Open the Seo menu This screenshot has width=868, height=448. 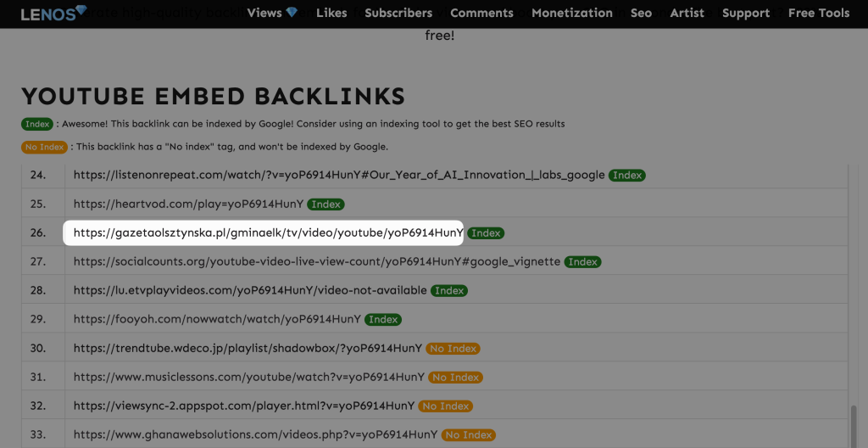tap(641, 13)
